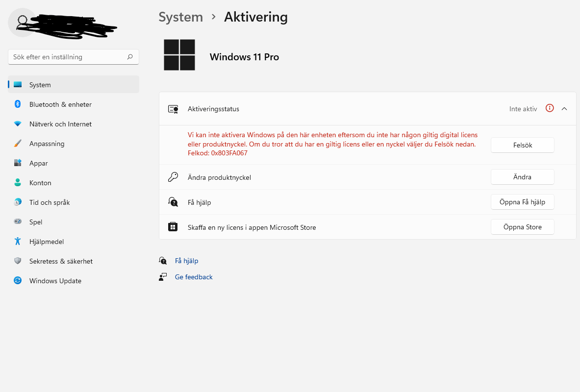The width and height of the screenshot is (580, 392).
Task: Click the Aktivering page heading
Action: coord(255,17)
